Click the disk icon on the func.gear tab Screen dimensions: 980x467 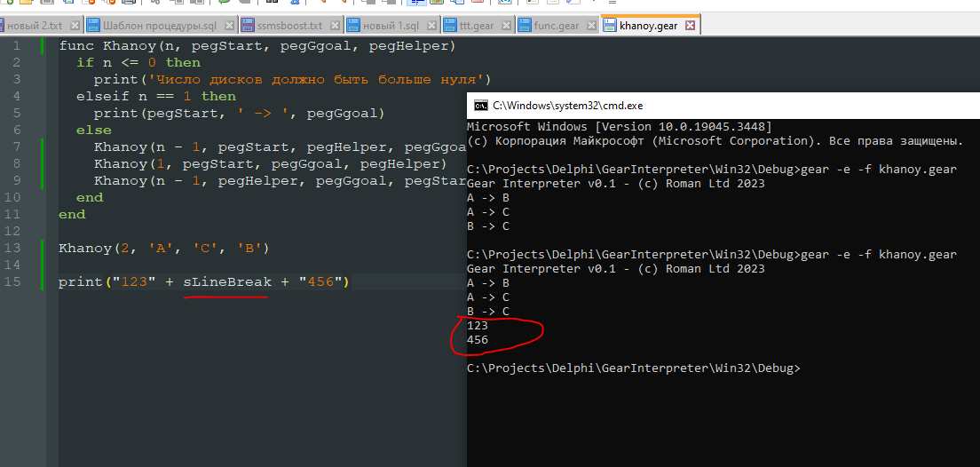click(x=523, y=26)
